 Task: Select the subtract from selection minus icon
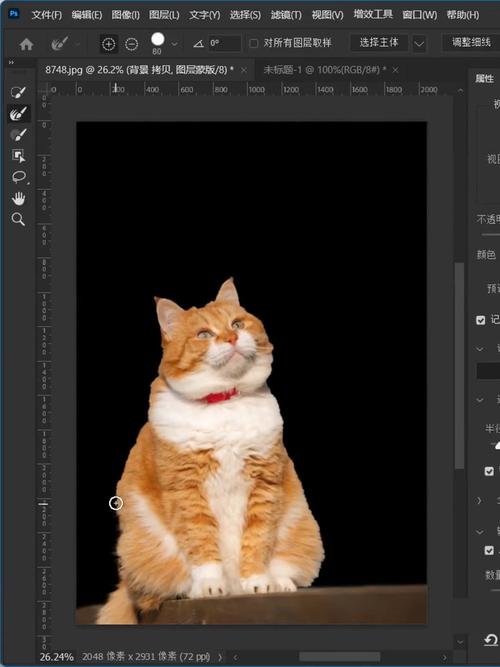[x=131, y=44]
